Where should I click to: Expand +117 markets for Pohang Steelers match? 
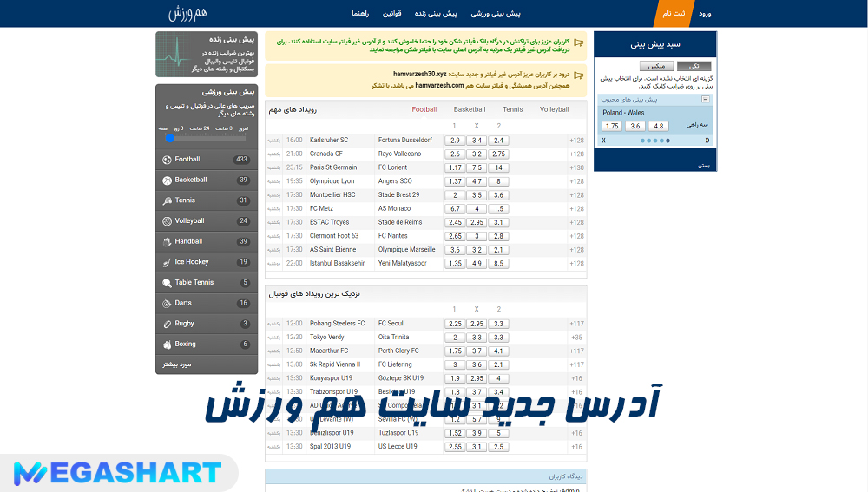click(x=577, y=324)
